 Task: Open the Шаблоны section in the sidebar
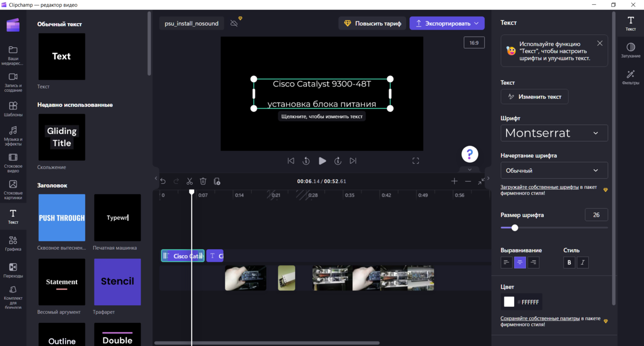13,107
